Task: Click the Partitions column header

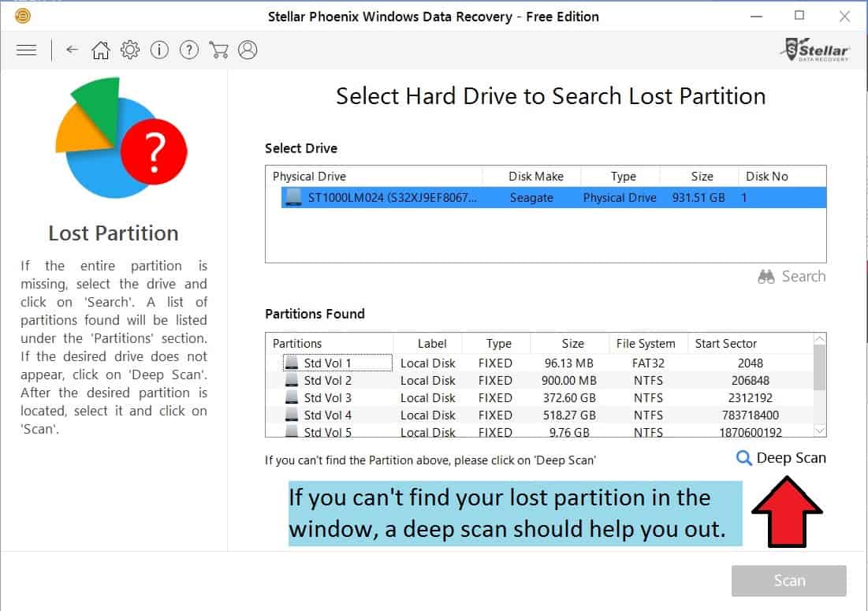Action: tap(330, 344)
